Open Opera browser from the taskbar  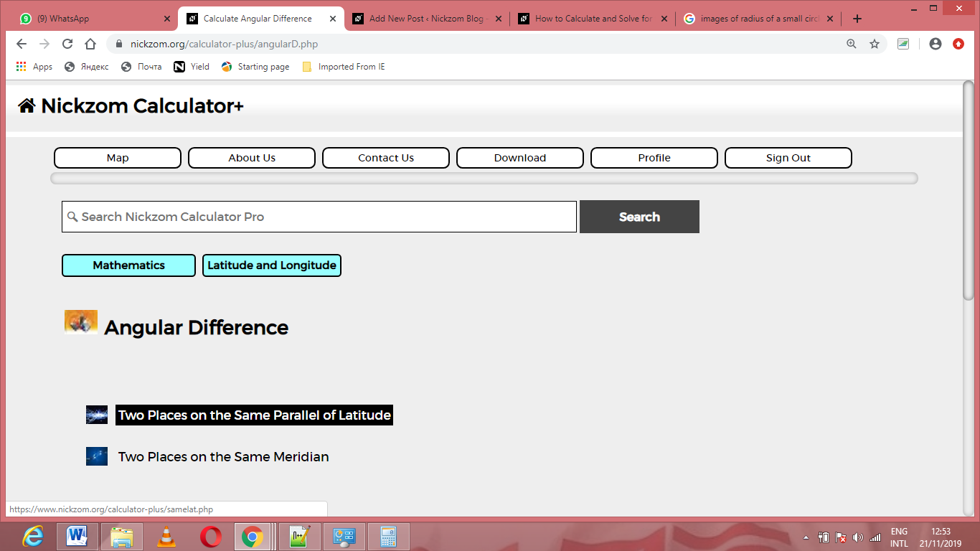pos(211,537)
